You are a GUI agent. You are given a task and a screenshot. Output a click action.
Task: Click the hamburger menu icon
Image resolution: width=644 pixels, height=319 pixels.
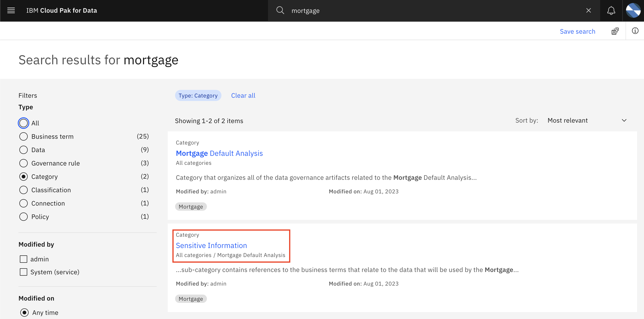point(11,11)
